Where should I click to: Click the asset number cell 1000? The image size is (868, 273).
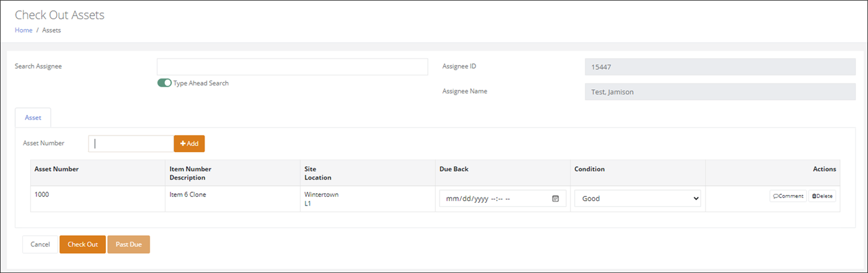[98, 199]
